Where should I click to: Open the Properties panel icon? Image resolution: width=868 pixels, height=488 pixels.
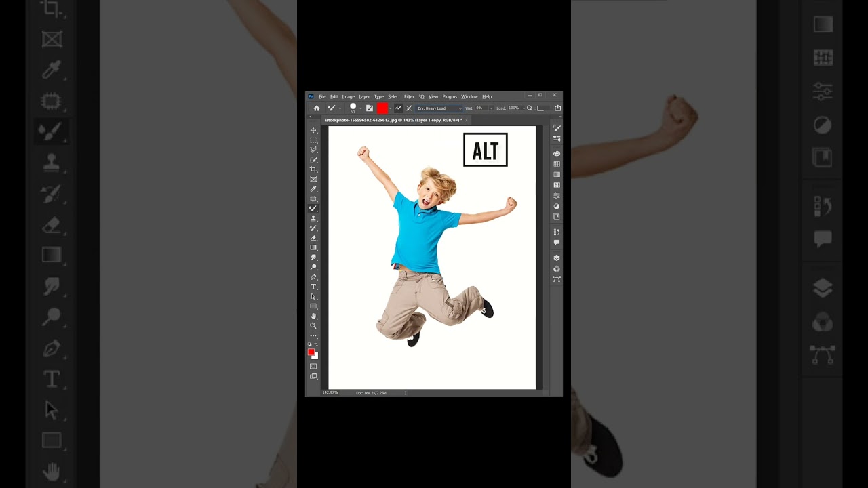557,195
